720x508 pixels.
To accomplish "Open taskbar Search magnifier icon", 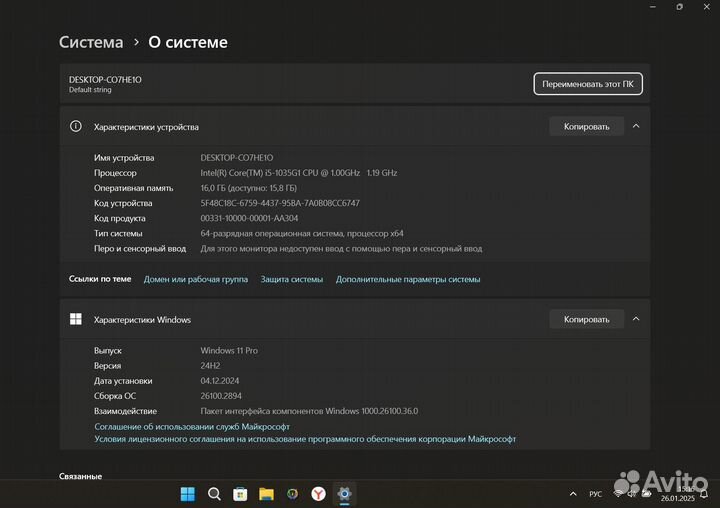I will point(214,494).
